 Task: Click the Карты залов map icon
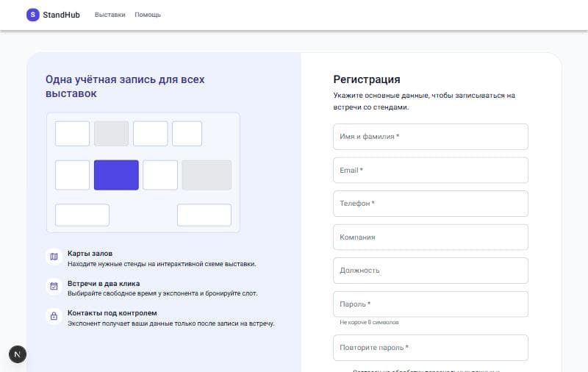[54, 257]
